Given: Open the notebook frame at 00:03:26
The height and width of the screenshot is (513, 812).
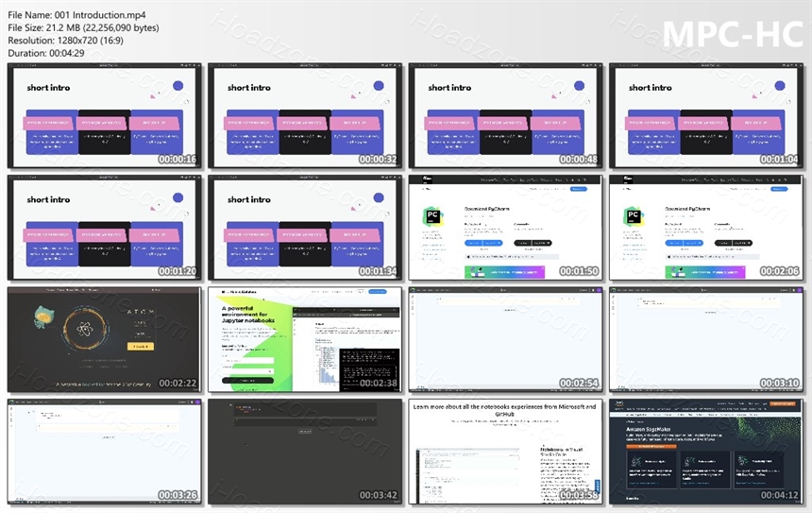Looking at the screenshot, I should [104, 452].
